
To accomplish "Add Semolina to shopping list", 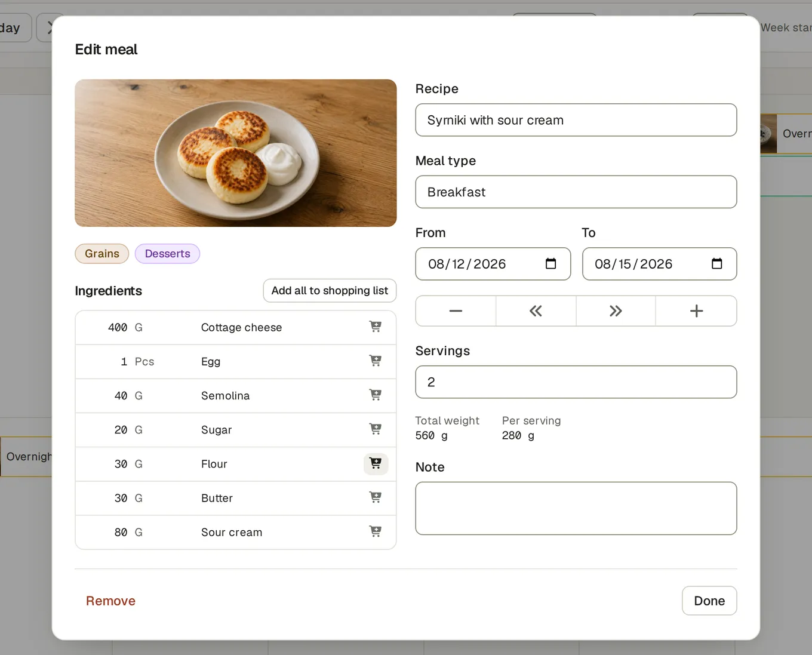I will [x=376, y=395].
